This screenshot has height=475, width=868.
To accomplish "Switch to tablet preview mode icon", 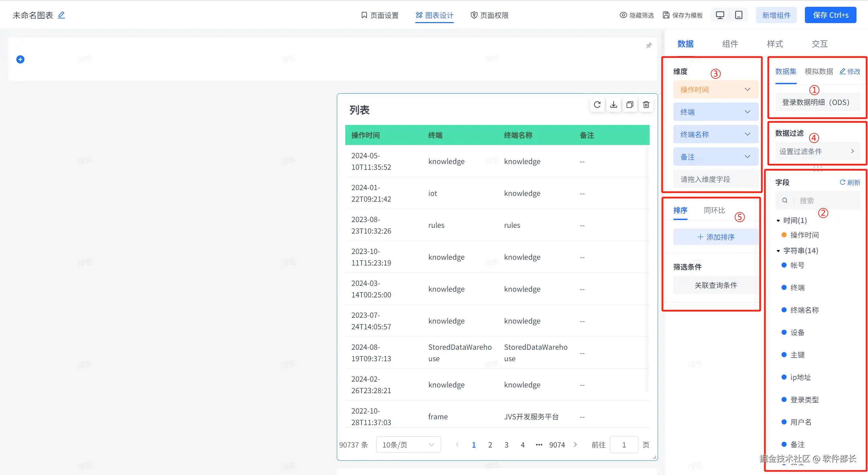I will tap(739, 15).
